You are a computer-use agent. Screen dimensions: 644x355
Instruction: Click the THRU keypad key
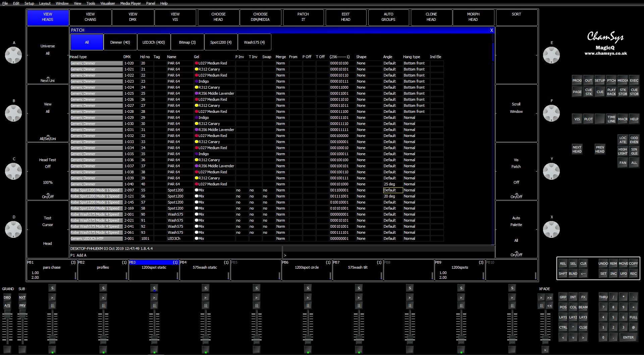tap(603, 297)
